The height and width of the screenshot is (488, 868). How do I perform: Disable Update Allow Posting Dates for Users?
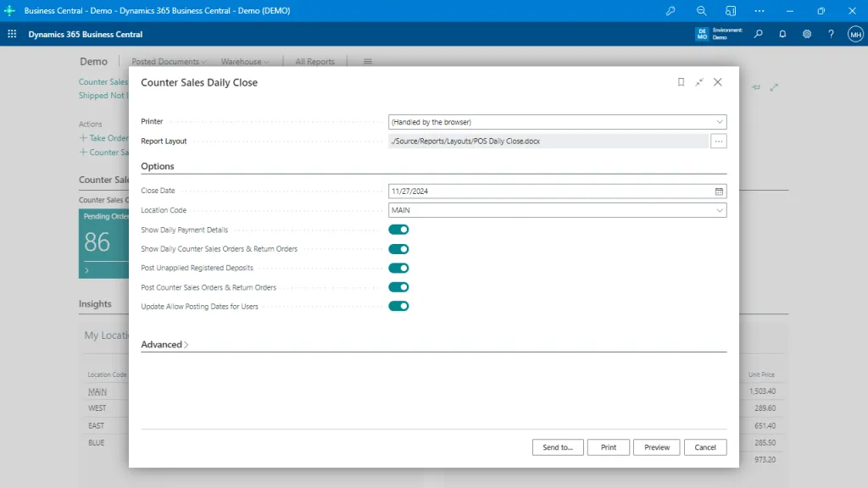pyautogui.click(x=398, y=306)
